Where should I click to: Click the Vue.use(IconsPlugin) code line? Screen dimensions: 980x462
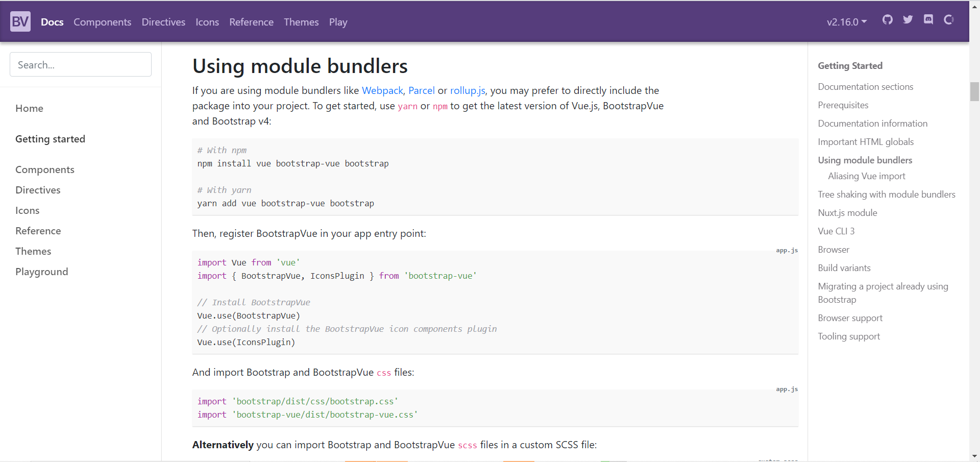(x=246, y=342)
